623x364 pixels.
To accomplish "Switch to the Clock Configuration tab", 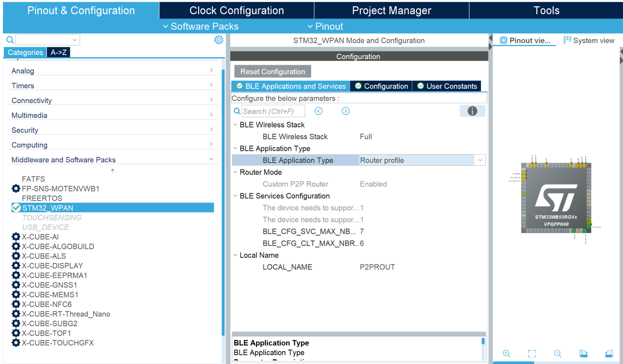I will pos(236,10).
